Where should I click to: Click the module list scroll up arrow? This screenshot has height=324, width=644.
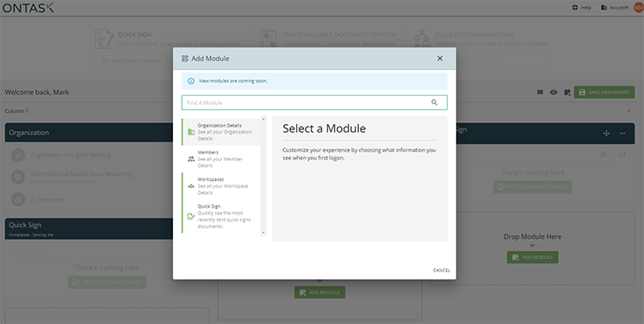tap(263, 119)
